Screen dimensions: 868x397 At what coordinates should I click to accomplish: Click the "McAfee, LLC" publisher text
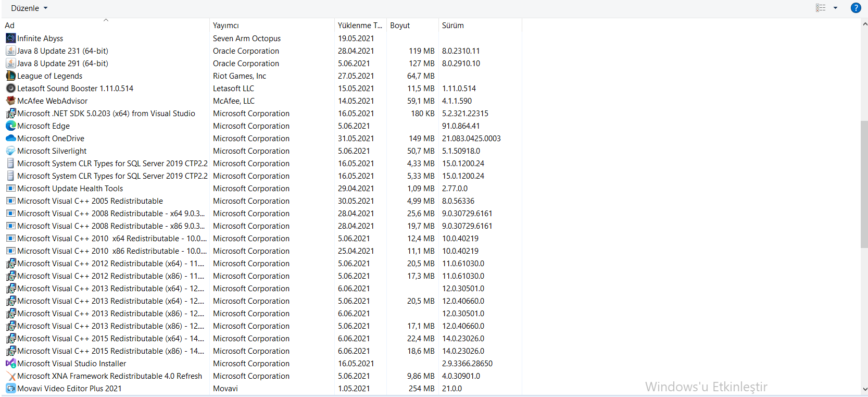[234, 101]
